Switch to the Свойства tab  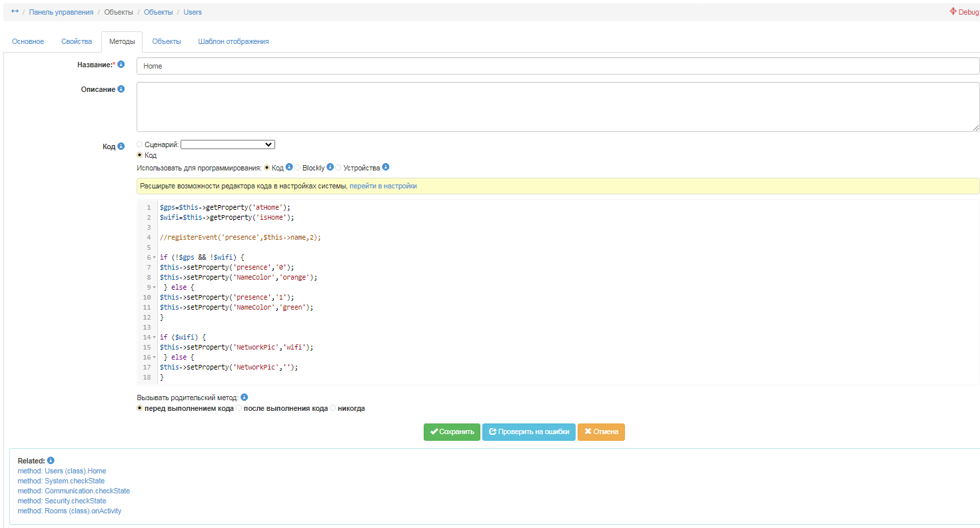(77, 41)
